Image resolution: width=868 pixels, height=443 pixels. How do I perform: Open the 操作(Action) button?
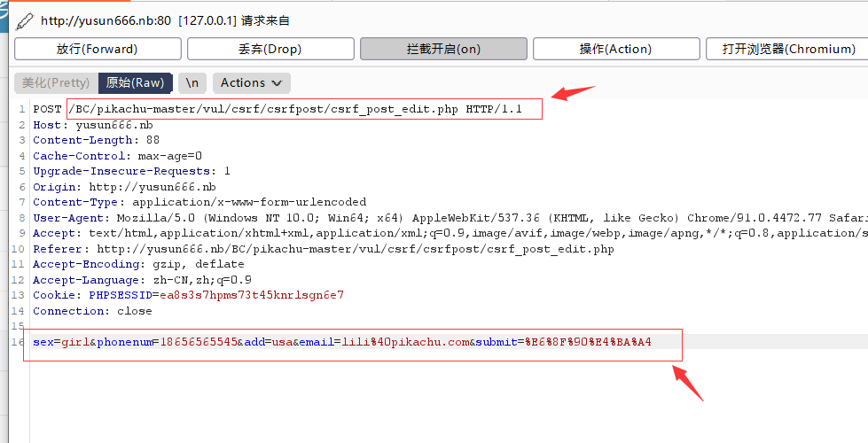coord(616,49)
